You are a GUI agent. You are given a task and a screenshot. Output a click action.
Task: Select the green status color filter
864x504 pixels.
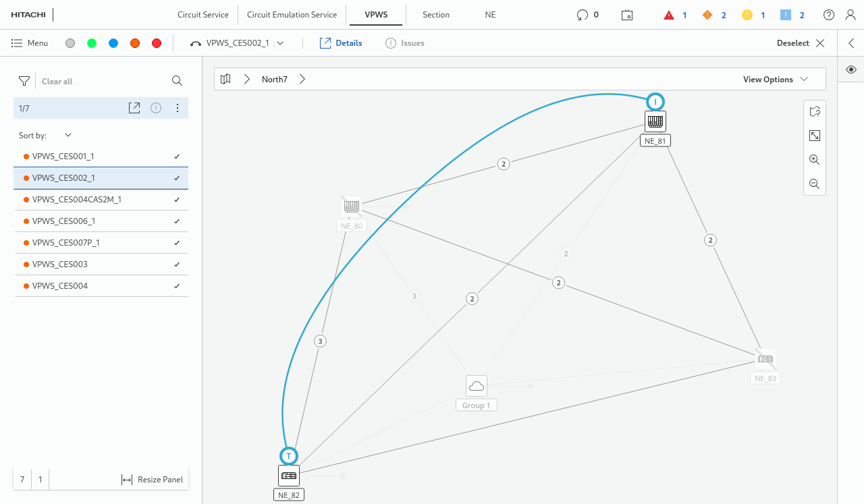coord(92,43)
